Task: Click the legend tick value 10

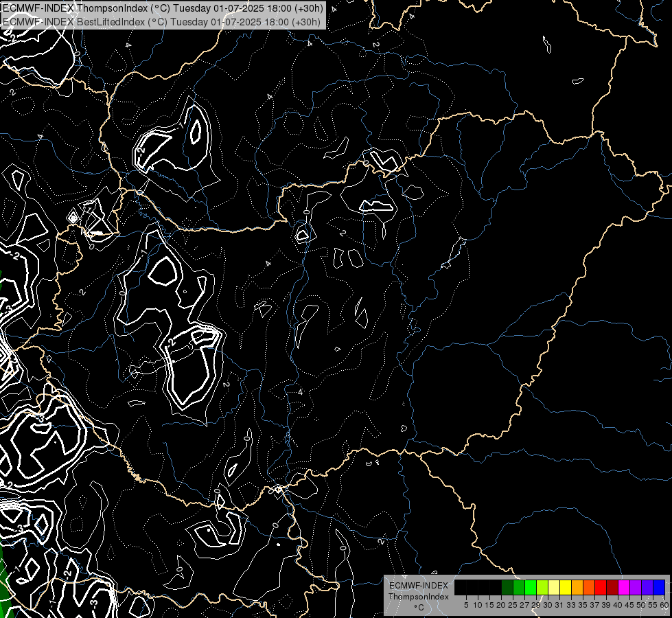Action: pyautogui.click(x=478, y=605)
